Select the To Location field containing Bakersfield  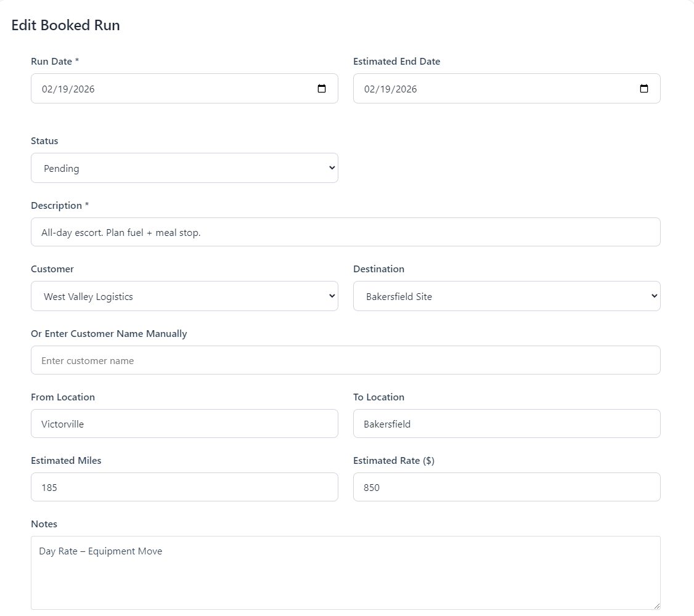[x=507, y=423]
